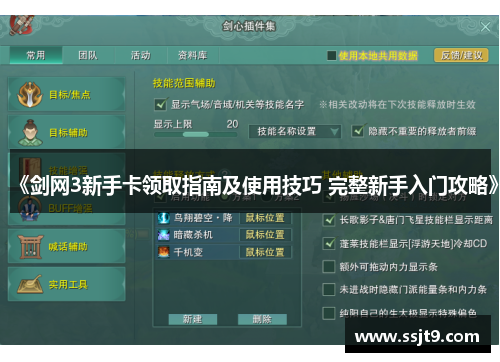500x362 pixels.
Task: Close the 剑心插件集 window
Action: click(x=485, y=27)
